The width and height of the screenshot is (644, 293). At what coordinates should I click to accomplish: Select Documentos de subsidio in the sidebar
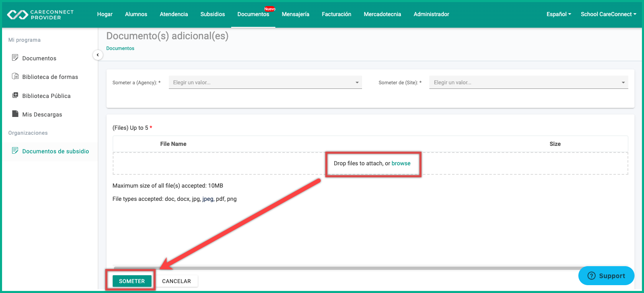click(56, 151)
